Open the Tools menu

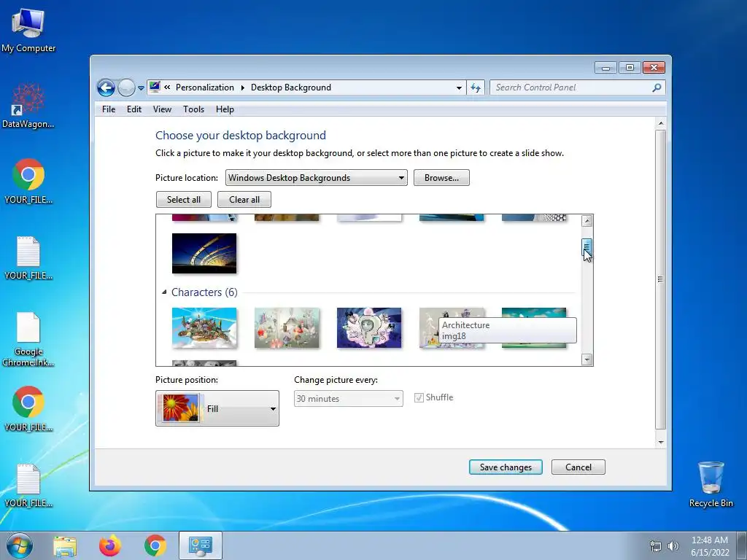[193, 109]
